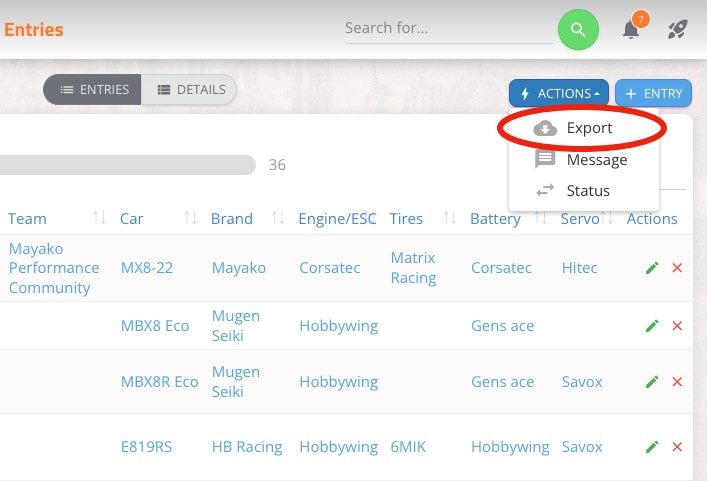Click Hitec servo cell
This screenshot has height=481, width=707.
[x=579, y=268]
